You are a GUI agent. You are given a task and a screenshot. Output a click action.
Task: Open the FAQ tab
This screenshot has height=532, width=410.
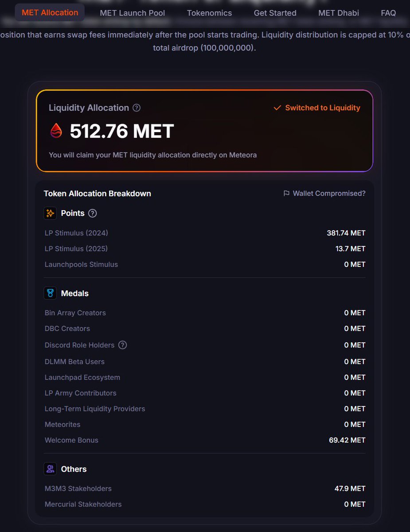pos(388,13)
